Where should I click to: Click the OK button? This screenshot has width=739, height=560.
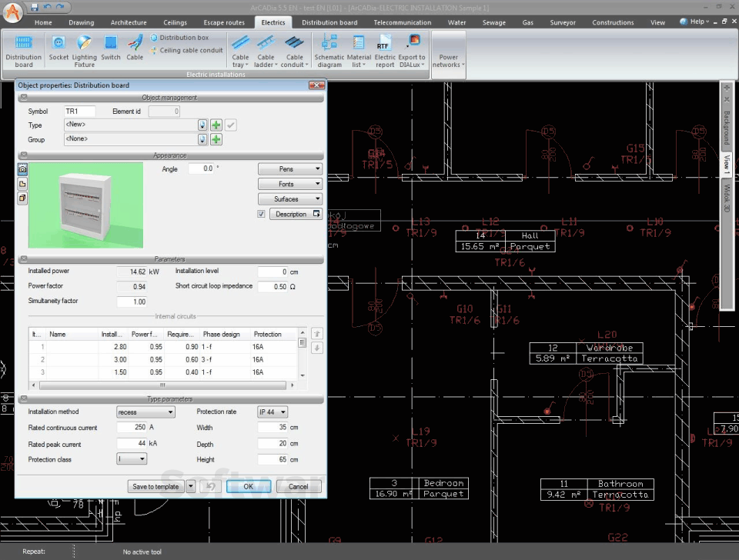pyautogui.click(x=248, y=487)
